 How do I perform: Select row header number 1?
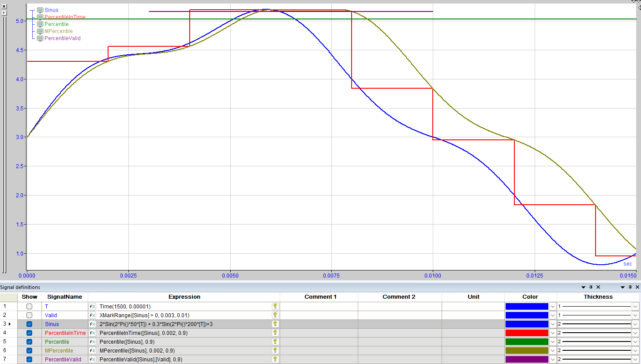point(9,306)
